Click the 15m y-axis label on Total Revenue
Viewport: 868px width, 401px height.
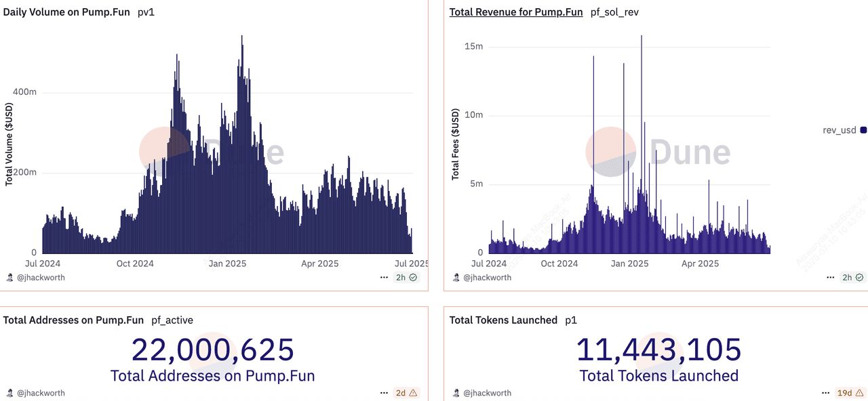[473, 46]
